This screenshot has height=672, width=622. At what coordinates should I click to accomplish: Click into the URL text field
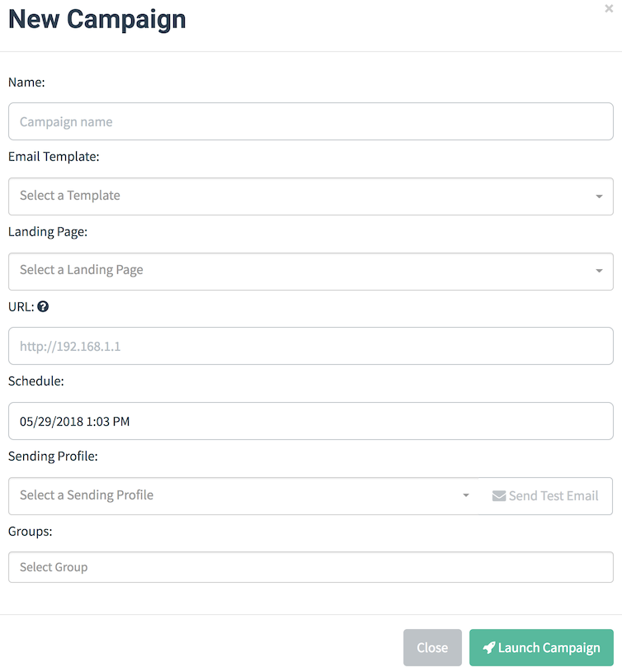pyautogui.click(x=310, y=346)
